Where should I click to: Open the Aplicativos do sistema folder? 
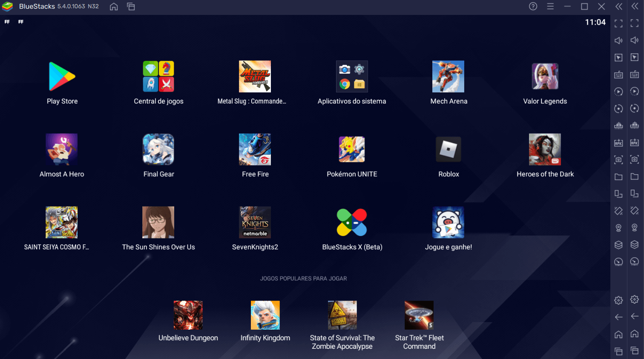click(352, 77)
